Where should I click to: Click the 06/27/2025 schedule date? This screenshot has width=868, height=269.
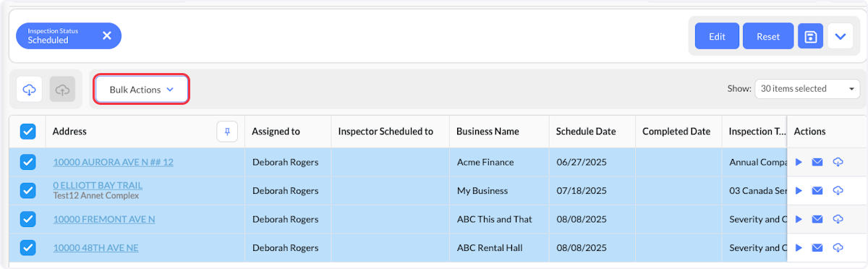581,162
